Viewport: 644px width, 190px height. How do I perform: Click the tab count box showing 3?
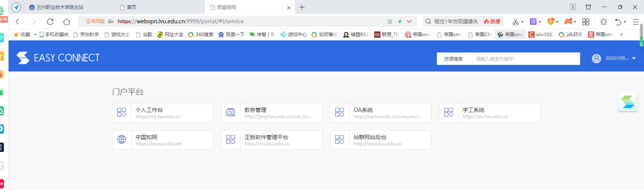573,7
